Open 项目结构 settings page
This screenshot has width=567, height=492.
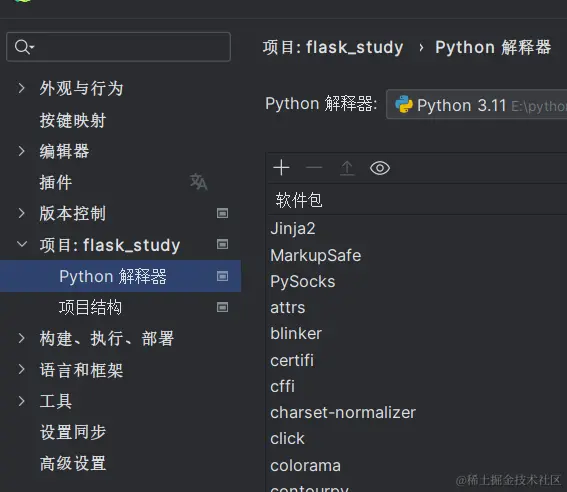[90, 307]
